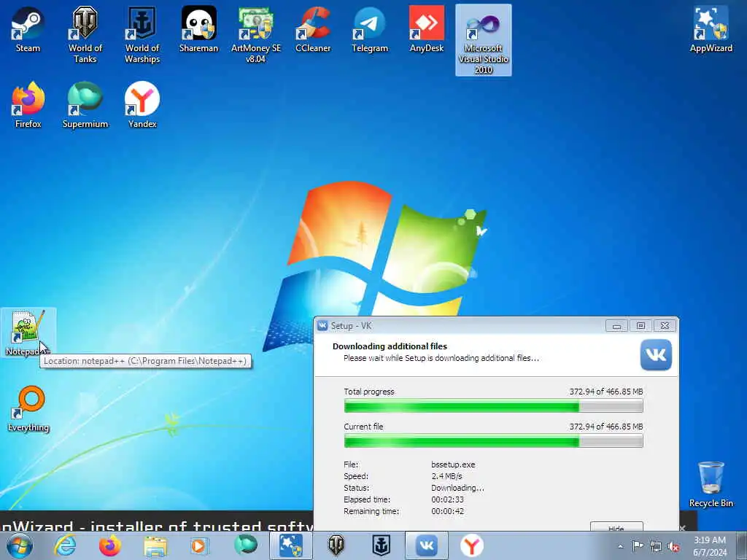Open Shareman desktop shortcut
The height and width of the screenshot is (560, 747).
coord(198,29)
